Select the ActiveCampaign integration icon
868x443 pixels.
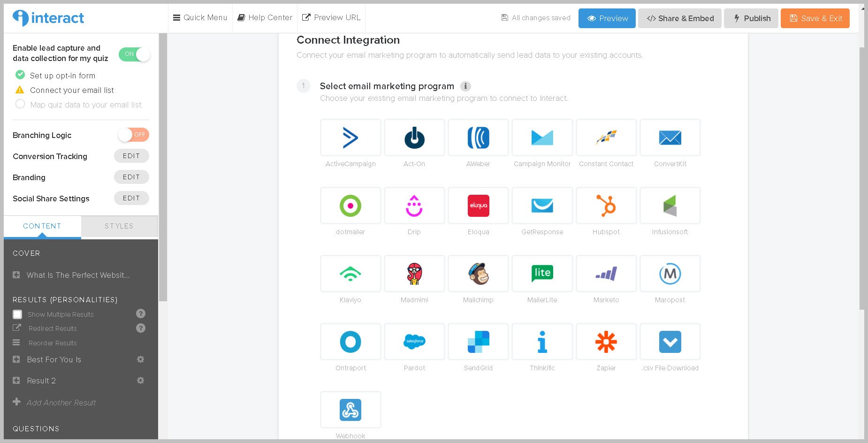(350, 137)
